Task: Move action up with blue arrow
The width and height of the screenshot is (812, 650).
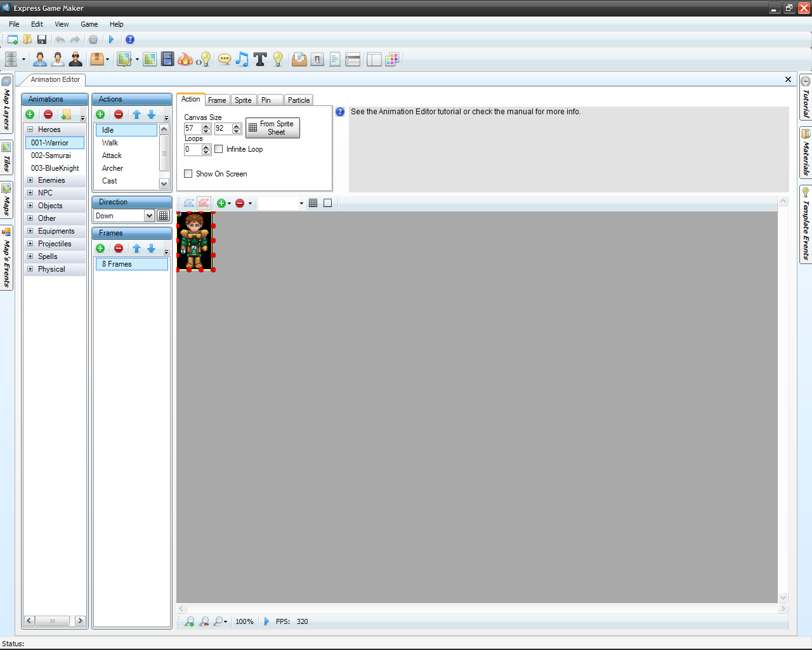Action: tap(136, 114)
